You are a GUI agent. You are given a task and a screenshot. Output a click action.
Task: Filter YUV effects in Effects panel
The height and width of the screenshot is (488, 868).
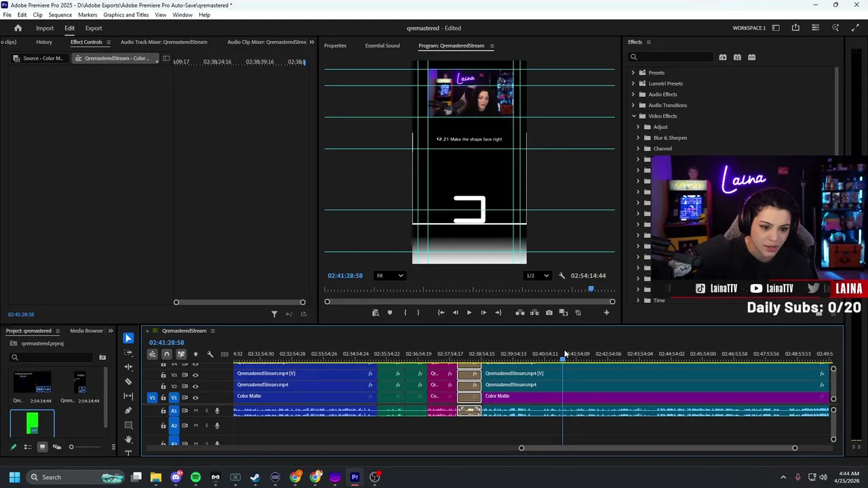[751, 57]
